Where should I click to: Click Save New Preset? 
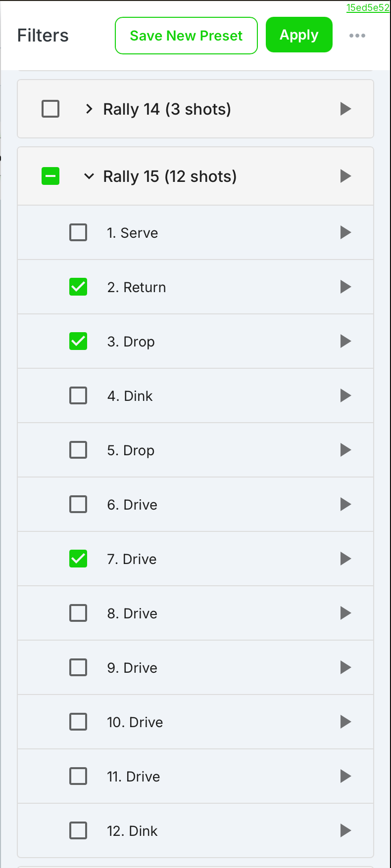[186, 36]
